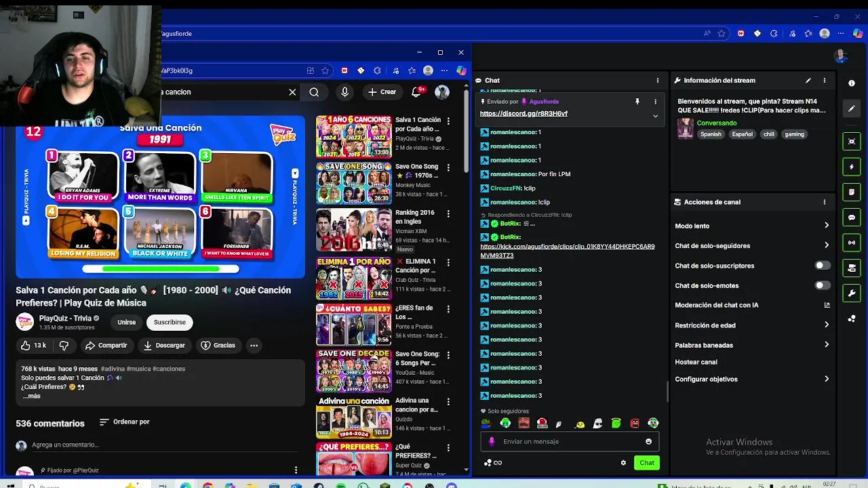This screenshot has width=868, height=488.
Task: Expand Configurar objetivos option
Action: coord(753,379)
